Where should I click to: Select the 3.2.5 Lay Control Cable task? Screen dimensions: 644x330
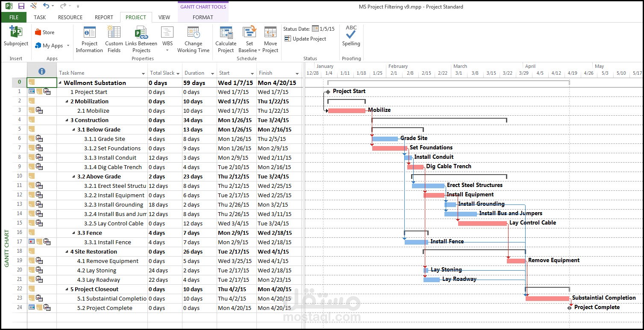[x=114, y=223]
